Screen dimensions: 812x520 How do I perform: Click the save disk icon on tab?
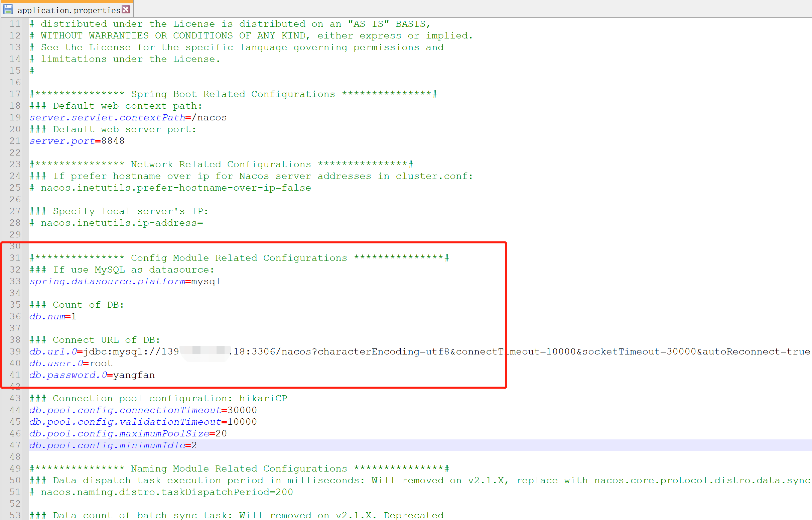tap(8, 9)
